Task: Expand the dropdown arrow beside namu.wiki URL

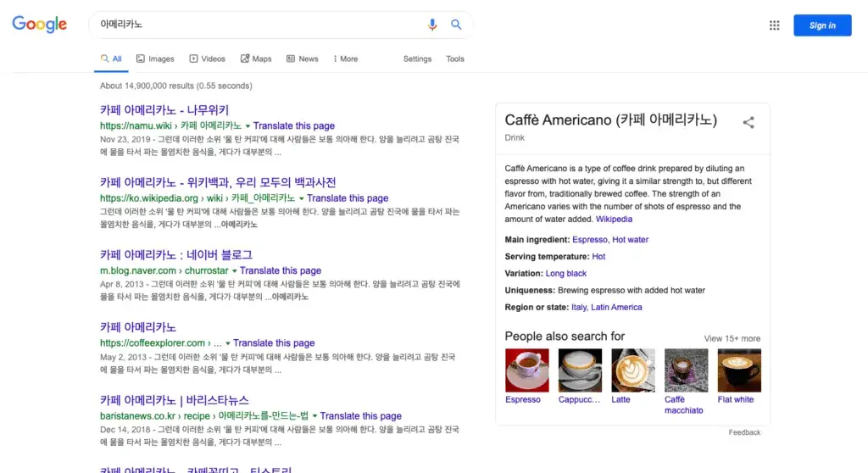Action: pos(248,126)
